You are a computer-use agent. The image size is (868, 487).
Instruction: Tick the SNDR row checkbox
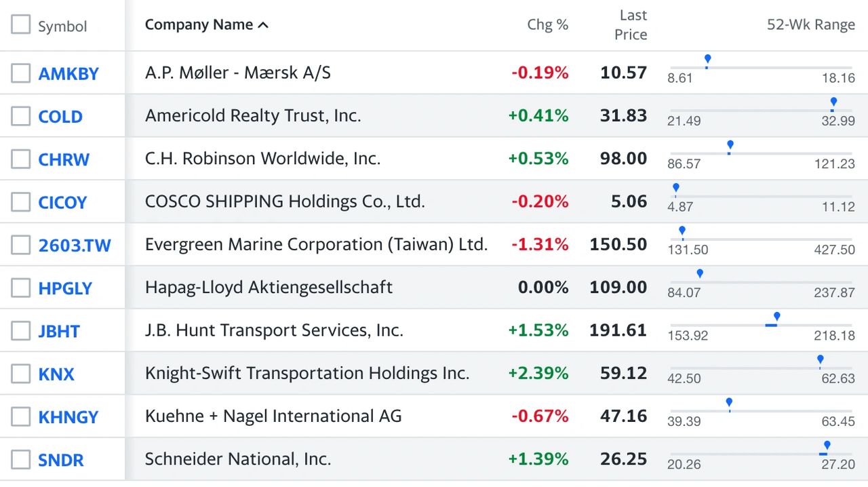pyautogui.click(x=21, y=460)
